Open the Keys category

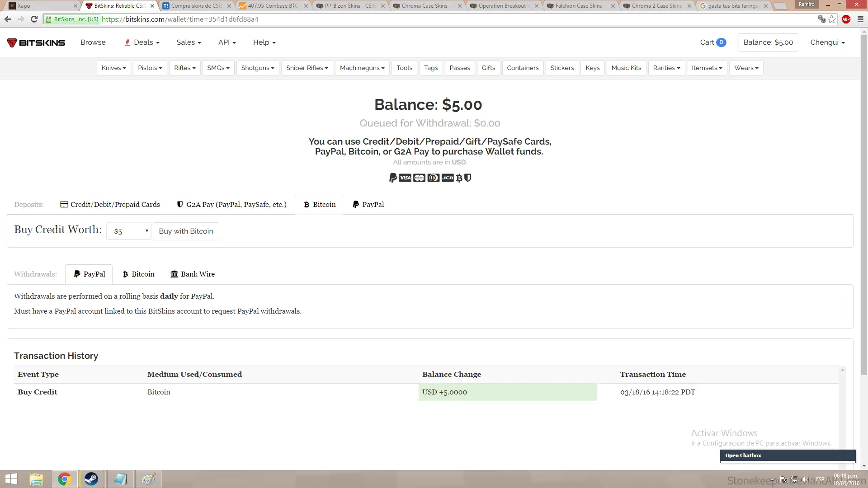pos(593,68)
